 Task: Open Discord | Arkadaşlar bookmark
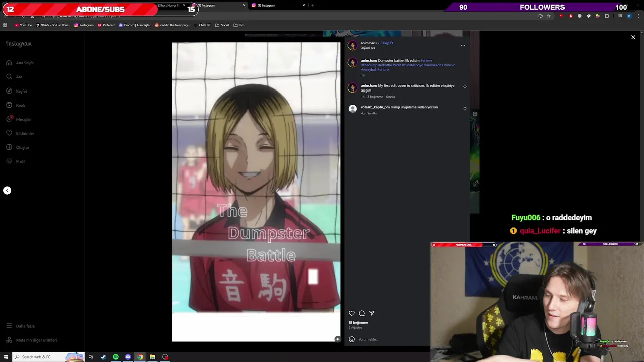pyautogui.click(x=135, y=25)
